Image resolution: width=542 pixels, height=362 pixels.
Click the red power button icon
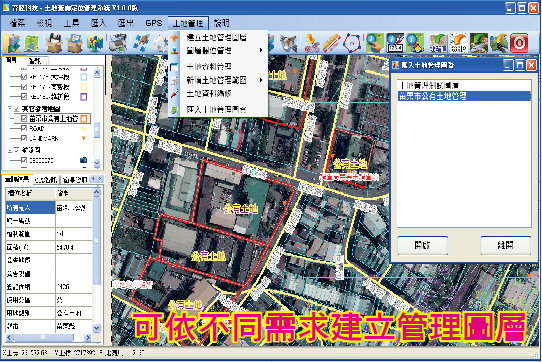(519, 43)
